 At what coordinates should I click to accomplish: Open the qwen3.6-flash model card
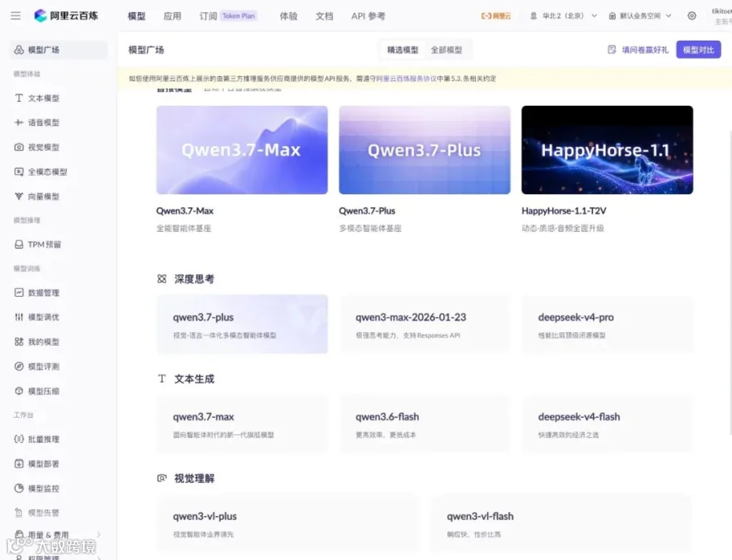pyautogui.click(x=425, y=423)
